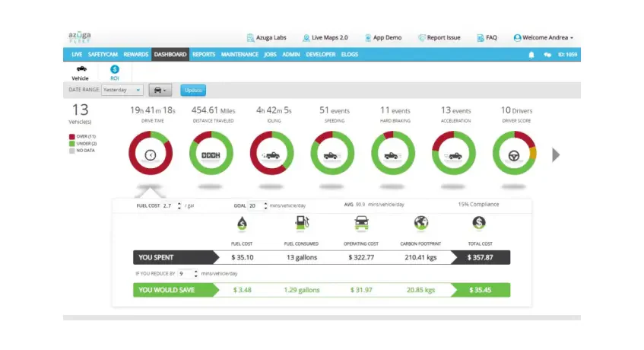Click the $ 35.45 total savings

(x=480, y=290)
